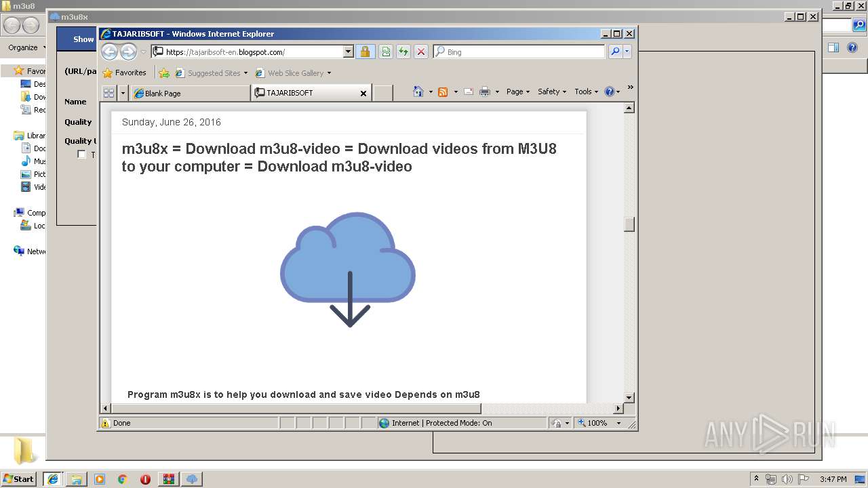The width and height of the screenshot is (868, 488).
Task: Expand the Print dropdown arrow
Action: [497, 91]
